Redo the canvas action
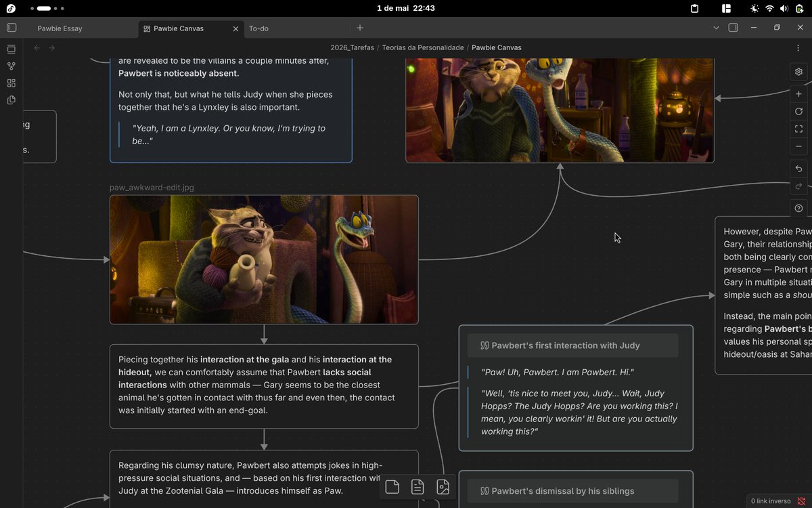The height and width of the screenshot is (508, 812). pos(798,186)
